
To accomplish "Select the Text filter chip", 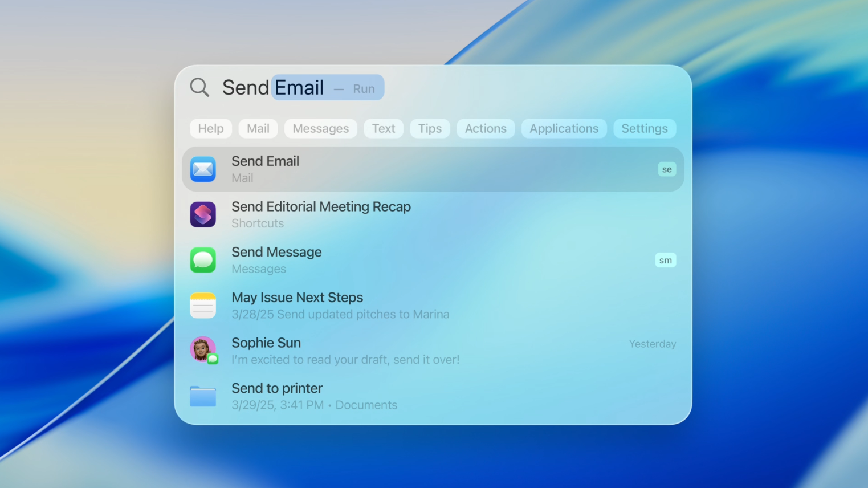I will point(384,129).
